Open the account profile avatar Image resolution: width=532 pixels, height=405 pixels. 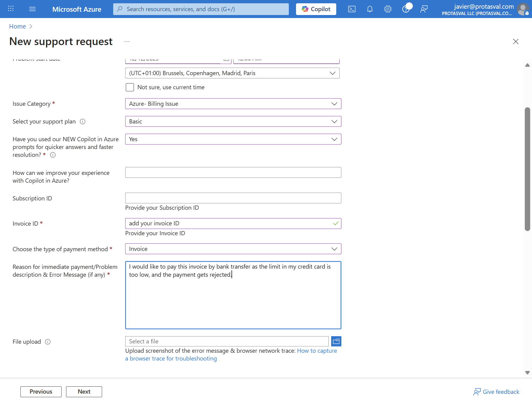(x=523, y=9)
